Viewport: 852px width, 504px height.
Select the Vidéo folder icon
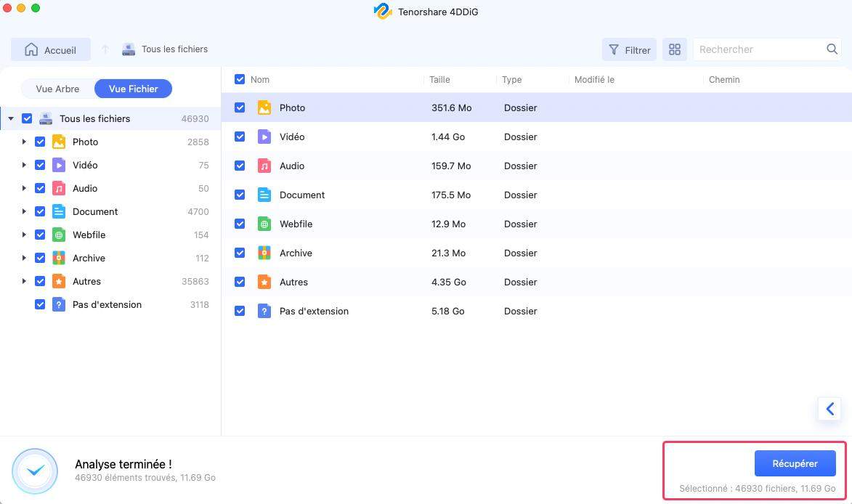pos(265,137)
